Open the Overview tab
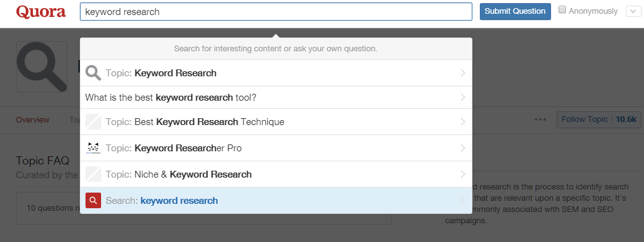 32,120
